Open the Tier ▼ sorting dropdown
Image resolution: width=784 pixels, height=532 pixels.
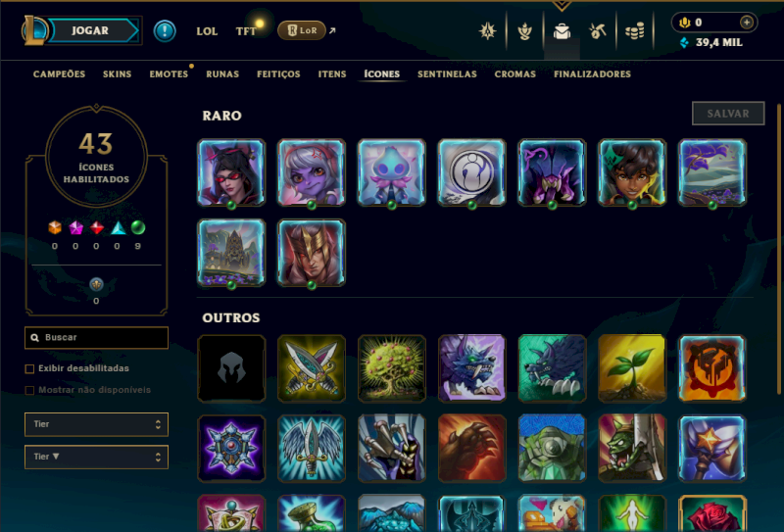(96, 457)
